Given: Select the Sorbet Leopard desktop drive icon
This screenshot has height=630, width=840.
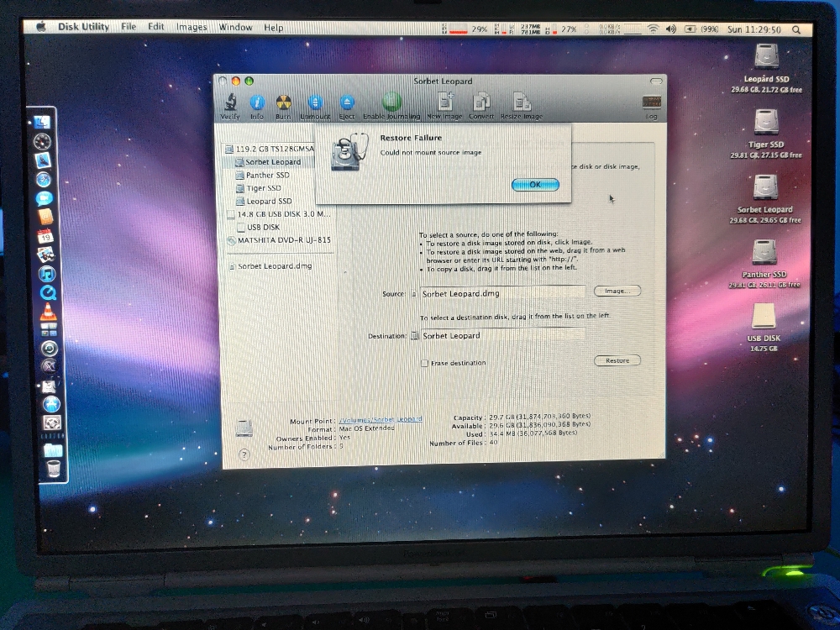Looking at the screenshot, I should [765, 187].
